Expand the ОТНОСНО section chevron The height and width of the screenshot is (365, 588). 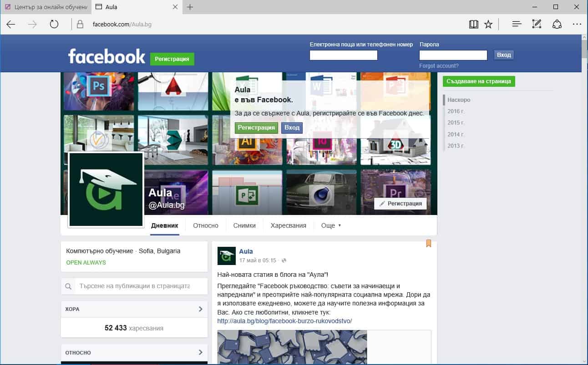201,352
